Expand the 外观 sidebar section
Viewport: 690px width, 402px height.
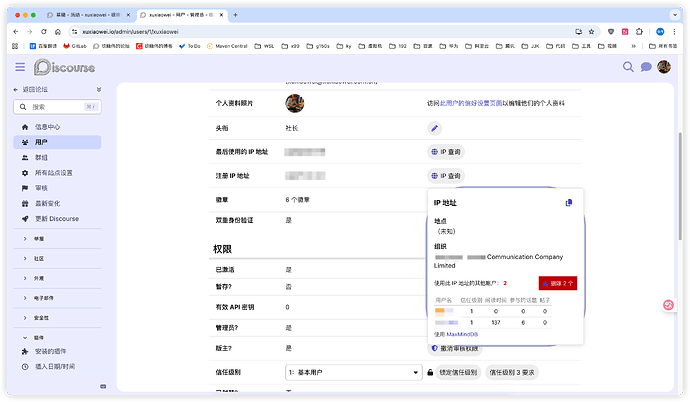tap(38, 278)
